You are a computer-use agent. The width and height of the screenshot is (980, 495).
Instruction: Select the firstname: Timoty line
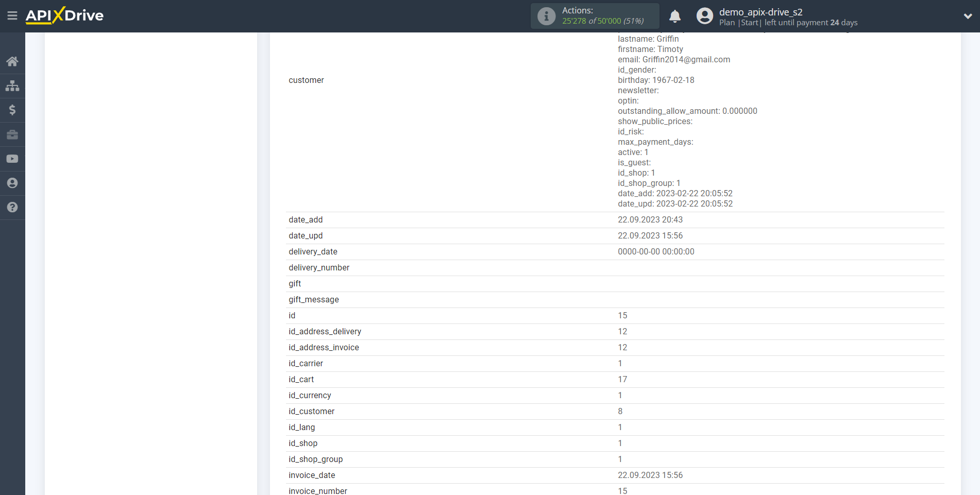pos(650,49)
